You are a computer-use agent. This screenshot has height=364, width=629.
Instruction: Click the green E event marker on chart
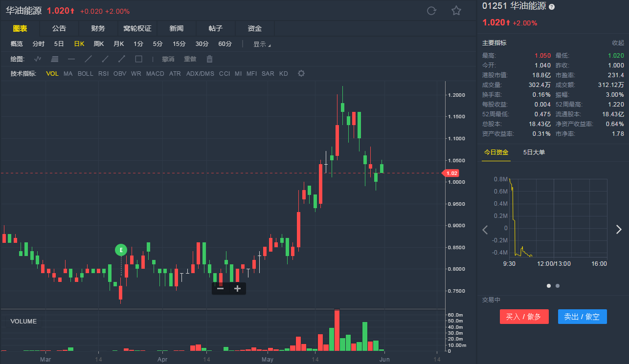(121, 250)
